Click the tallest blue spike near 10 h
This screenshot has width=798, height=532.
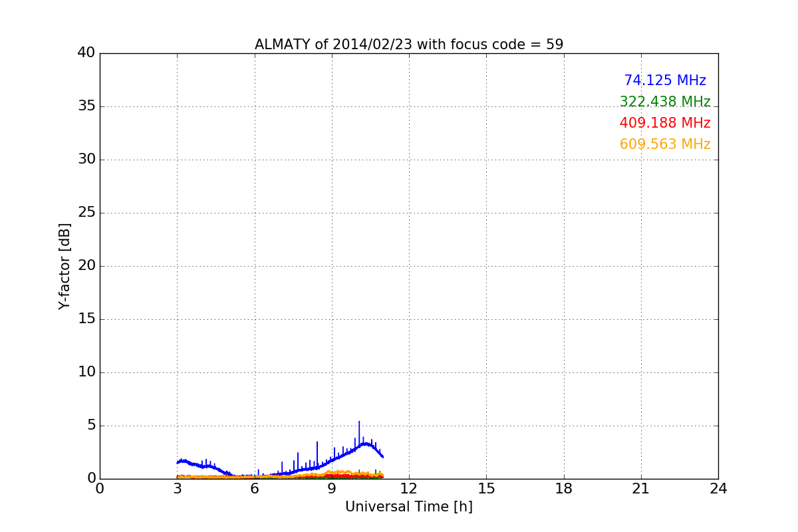(x=359, y=432)
